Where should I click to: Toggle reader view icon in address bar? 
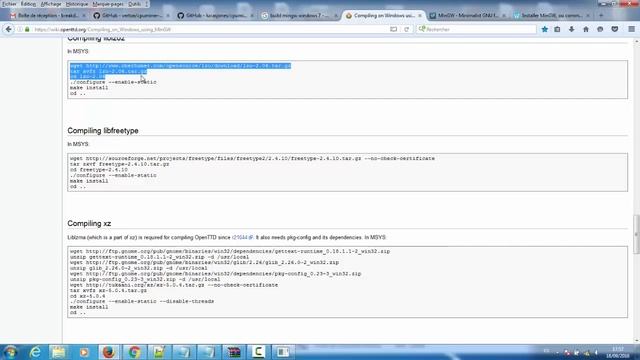coord(393,29)
